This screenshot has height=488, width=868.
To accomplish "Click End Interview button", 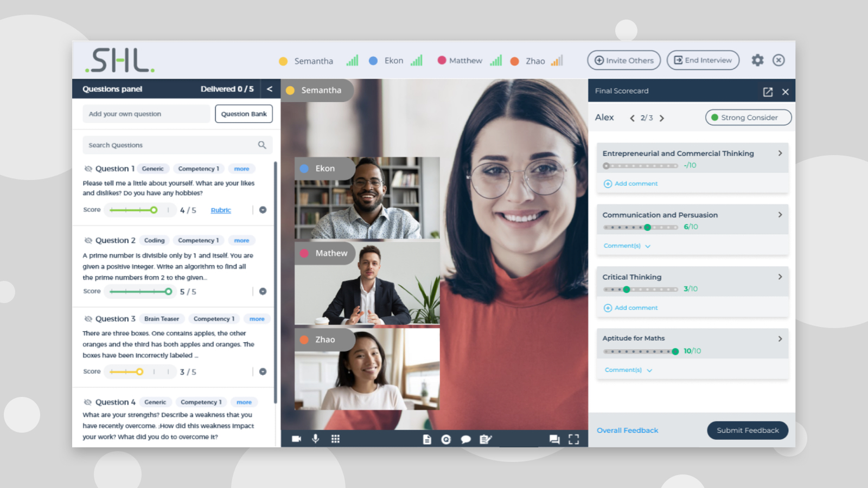I will pyautogui.click(x=703, y=60).
